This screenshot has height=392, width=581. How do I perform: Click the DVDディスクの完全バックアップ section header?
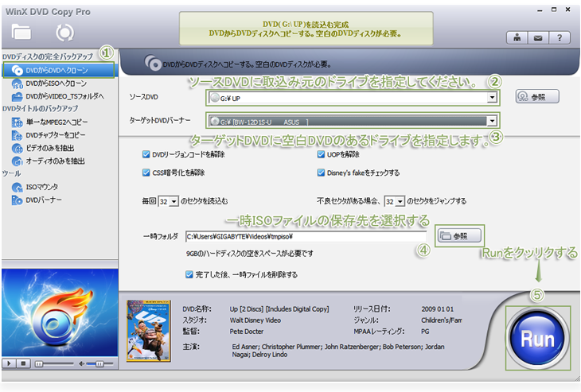(48, 56)
